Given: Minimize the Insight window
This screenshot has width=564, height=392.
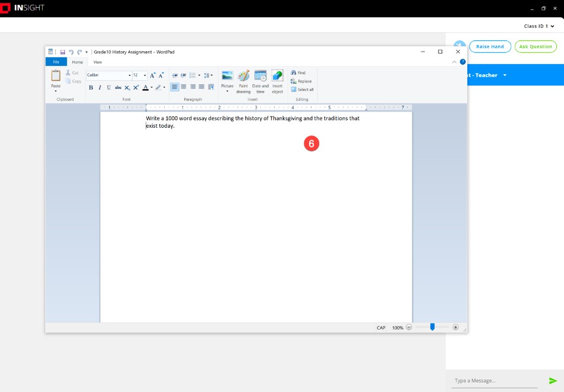Looking at the screenshot, I should 532,8.
